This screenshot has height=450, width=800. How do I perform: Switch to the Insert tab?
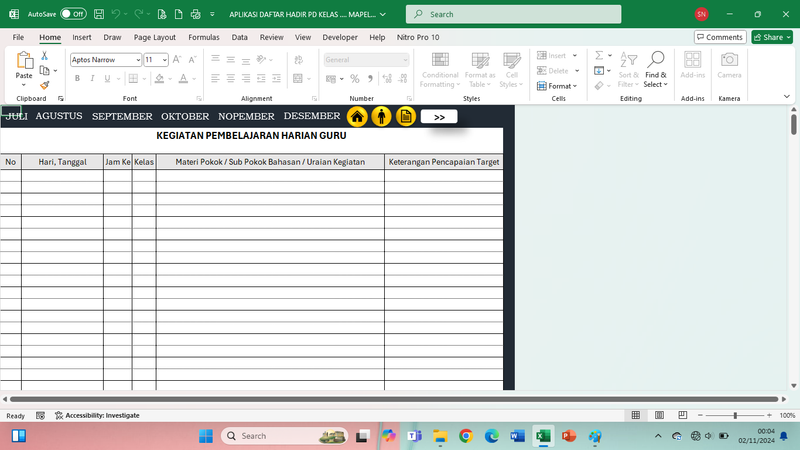coord(82,37)
